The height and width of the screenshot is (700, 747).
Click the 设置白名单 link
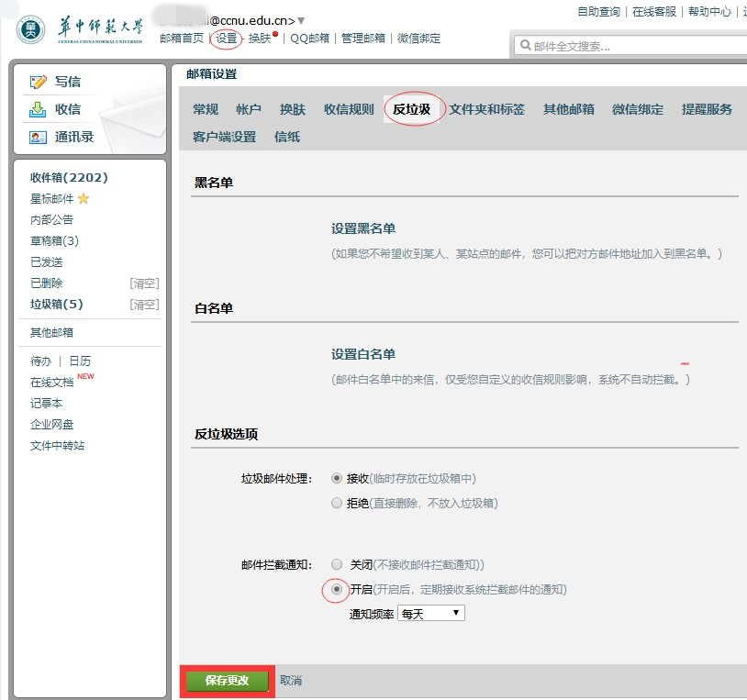pos(363,354)
